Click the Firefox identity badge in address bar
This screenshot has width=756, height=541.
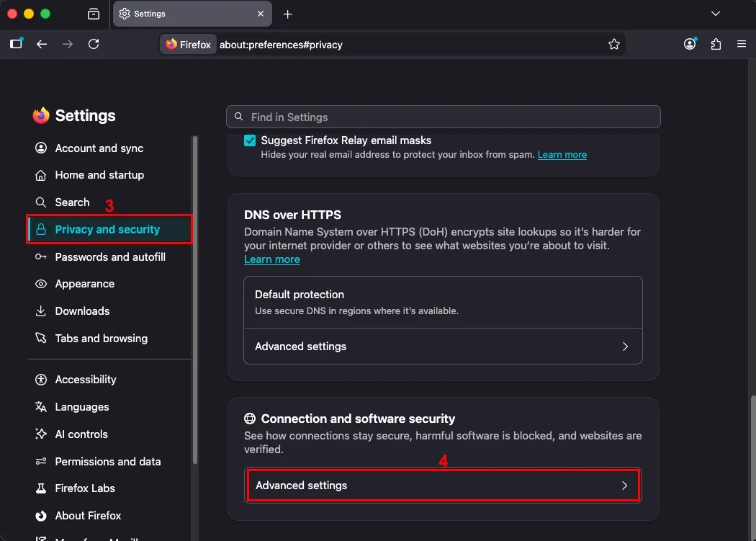pyautogui.click(x=188, y=45)
